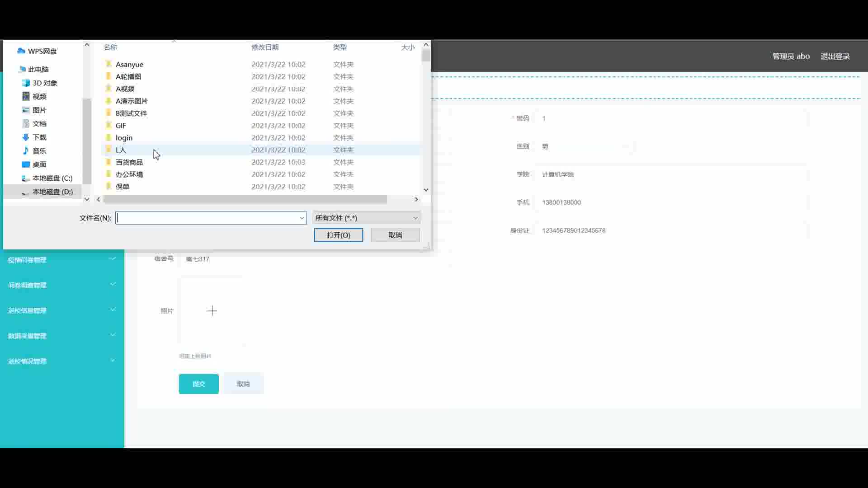Select the 办公环境 folder icon
The width and height of the screenshot is (868, 488).
[108, 174]
